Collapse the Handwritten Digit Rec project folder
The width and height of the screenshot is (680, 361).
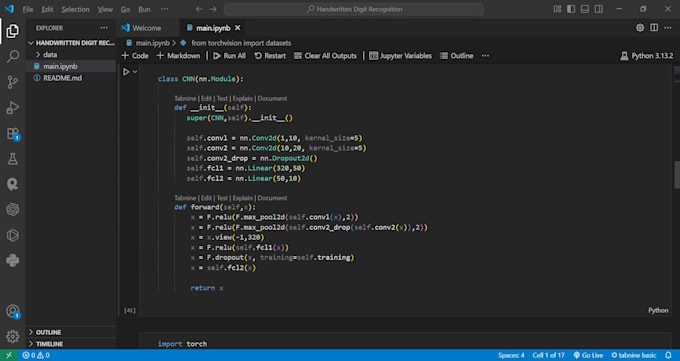coord(71,43)
